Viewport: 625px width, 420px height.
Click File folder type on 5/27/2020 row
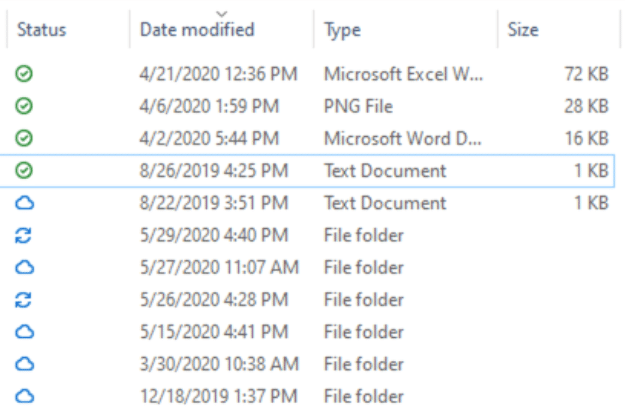[x=364, y=268]
